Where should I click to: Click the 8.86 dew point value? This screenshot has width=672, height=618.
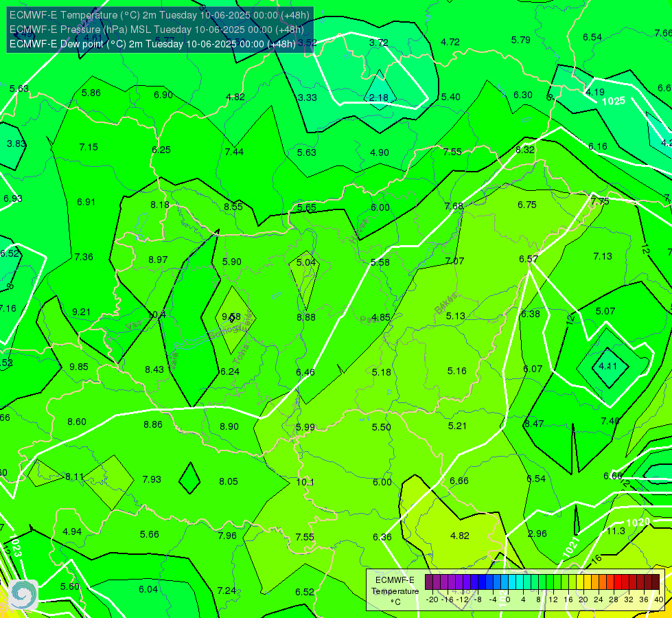tap(153, 424)
